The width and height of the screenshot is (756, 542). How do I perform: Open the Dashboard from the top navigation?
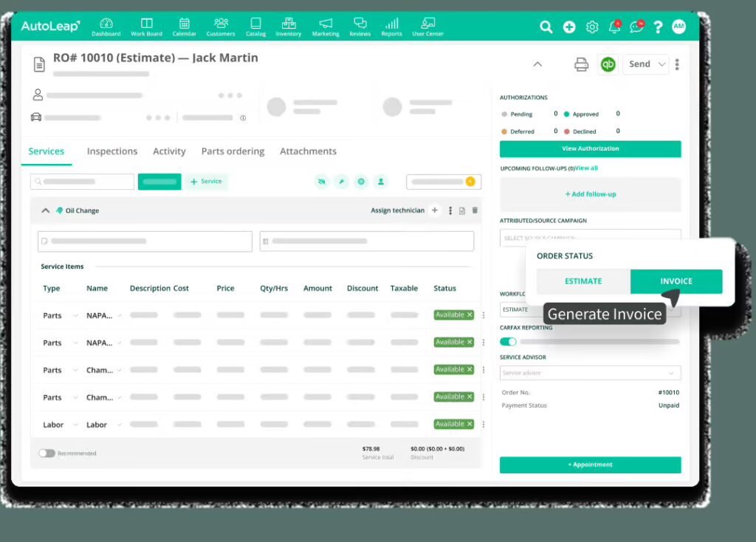106,24
